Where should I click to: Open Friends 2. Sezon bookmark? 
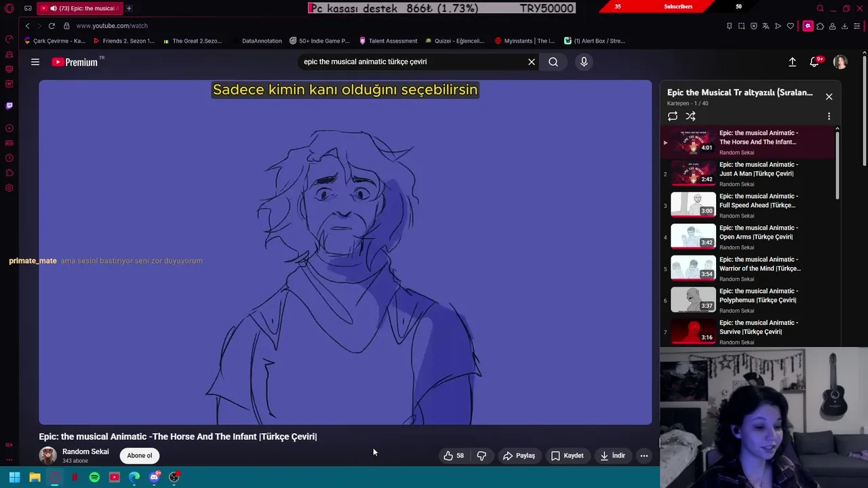pos(124,41)
